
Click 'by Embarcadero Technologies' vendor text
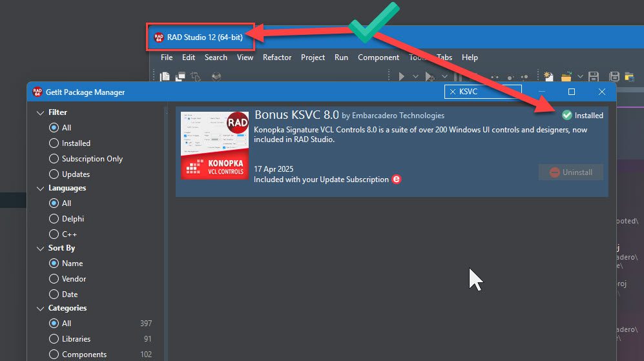393,116
